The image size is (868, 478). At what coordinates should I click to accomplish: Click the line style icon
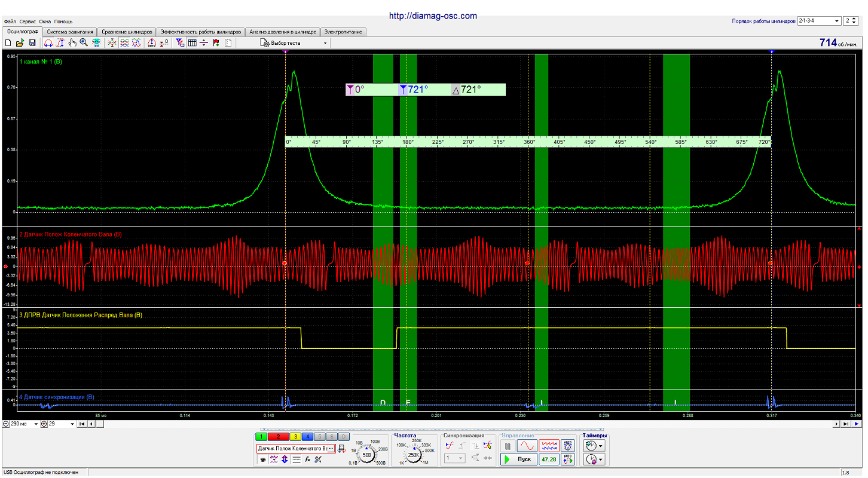(297, 459)
